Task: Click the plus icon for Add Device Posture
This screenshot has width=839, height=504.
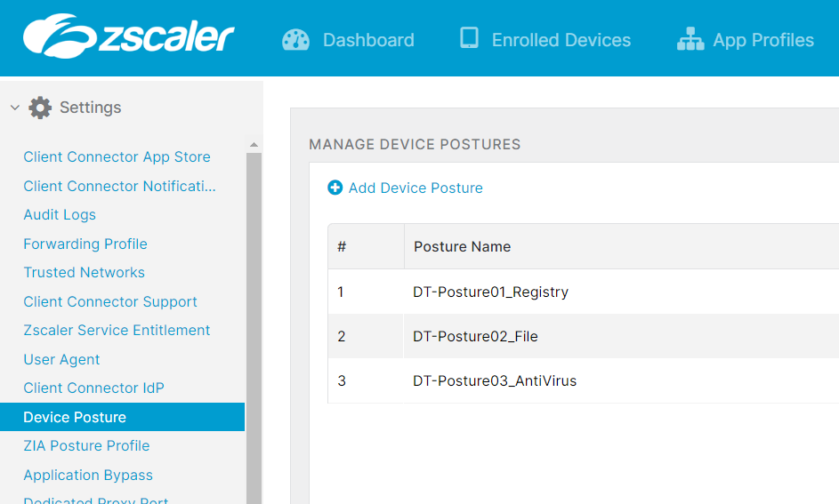Action: pos(335,188)
